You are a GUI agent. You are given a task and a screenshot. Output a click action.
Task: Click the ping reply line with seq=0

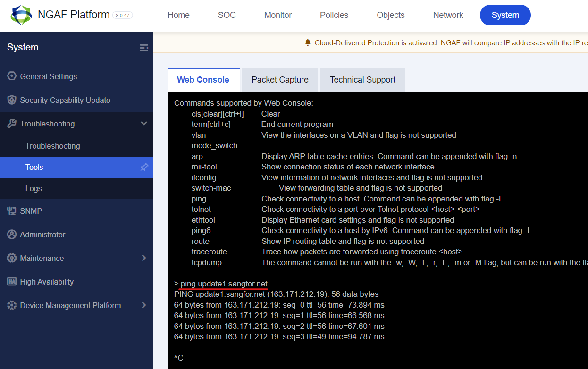279,305
